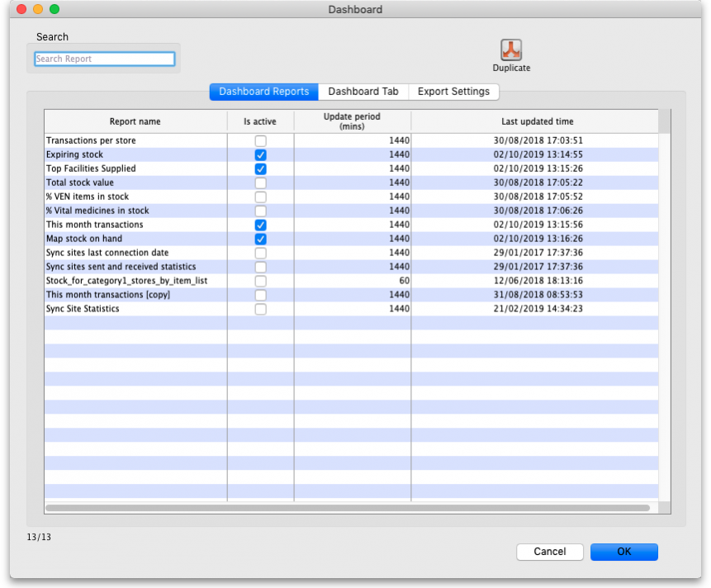This screenshot has height=588, width=711.
Task: Uncheck Map stock on hand checkbox
Action: pos(260,239)
